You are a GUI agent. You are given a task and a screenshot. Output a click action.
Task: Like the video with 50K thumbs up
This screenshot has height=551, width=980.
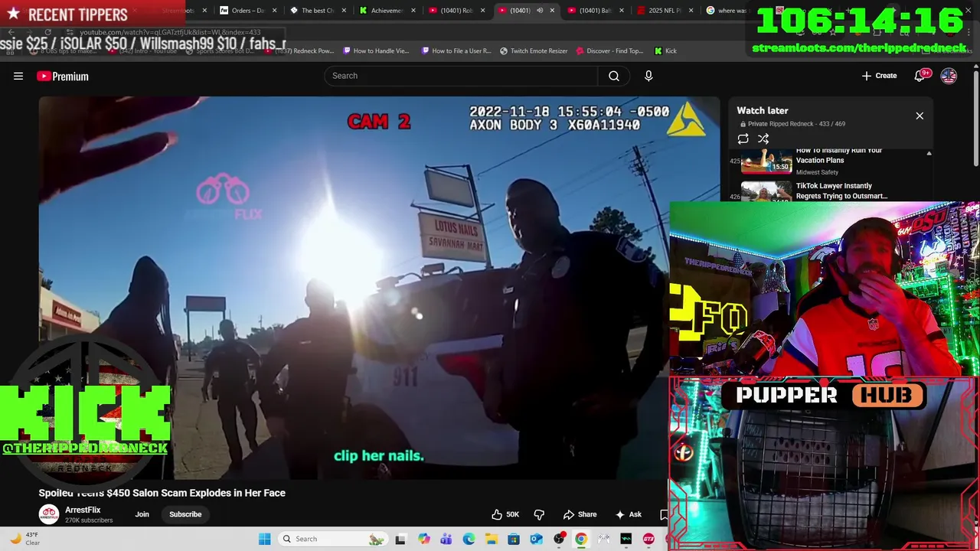[505, 514]
